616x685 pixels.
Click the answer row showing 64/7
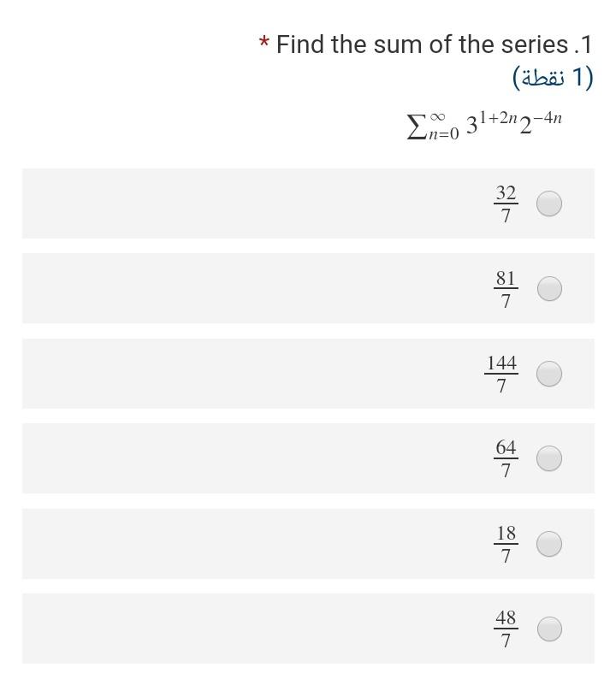pyautogui.click(x=308, y=458)
